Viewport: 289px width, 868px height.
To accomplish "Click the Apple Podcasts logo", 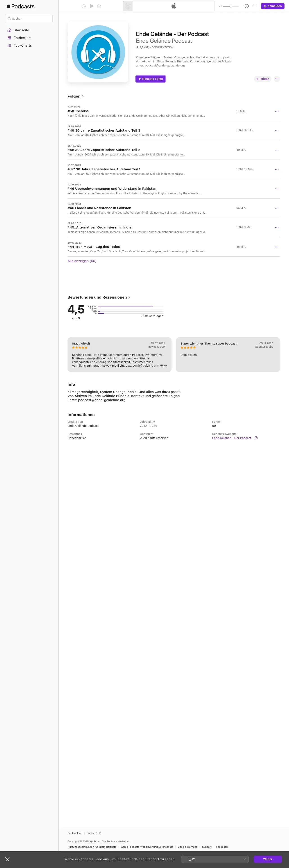I will [20, 6].
